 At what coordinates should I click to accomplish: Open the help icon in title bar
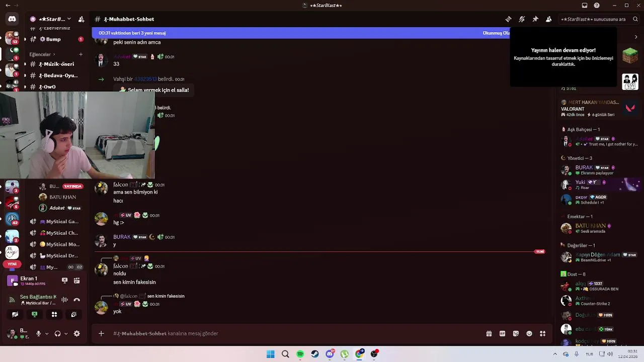click(x=597, y=6)
